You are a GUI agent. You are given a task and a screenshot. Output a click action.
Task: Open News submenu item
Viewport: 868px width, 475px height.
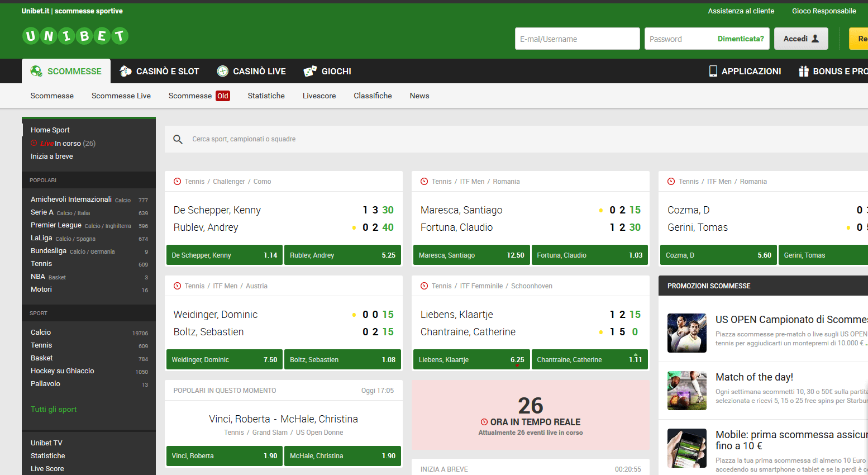[x=419, y=96]
